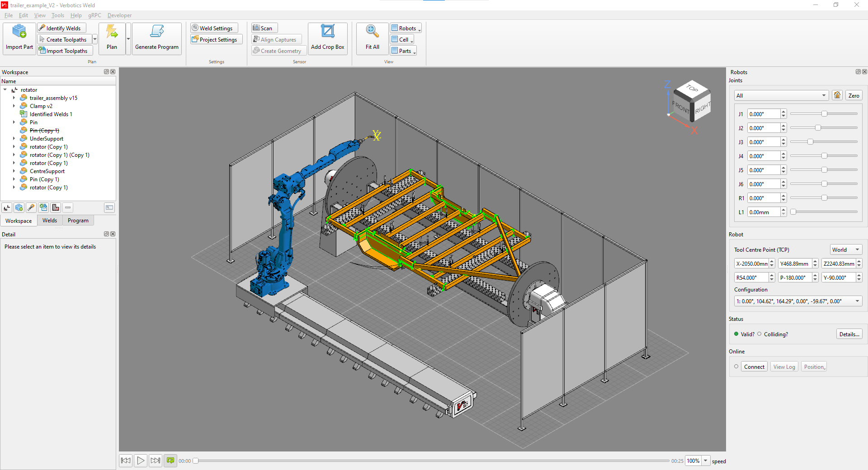
Task: Open the File menu
Action: click(x=9, y=15)
